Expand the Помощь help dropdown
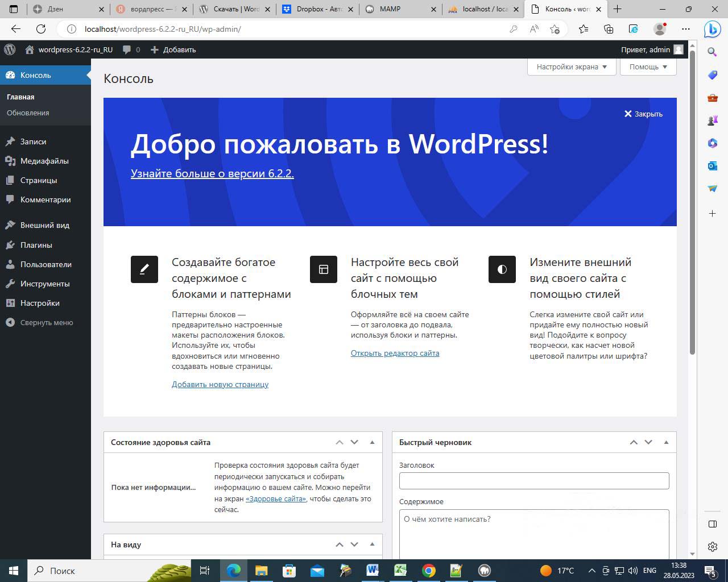Screen dimensions: 728x582 (648, 66)
